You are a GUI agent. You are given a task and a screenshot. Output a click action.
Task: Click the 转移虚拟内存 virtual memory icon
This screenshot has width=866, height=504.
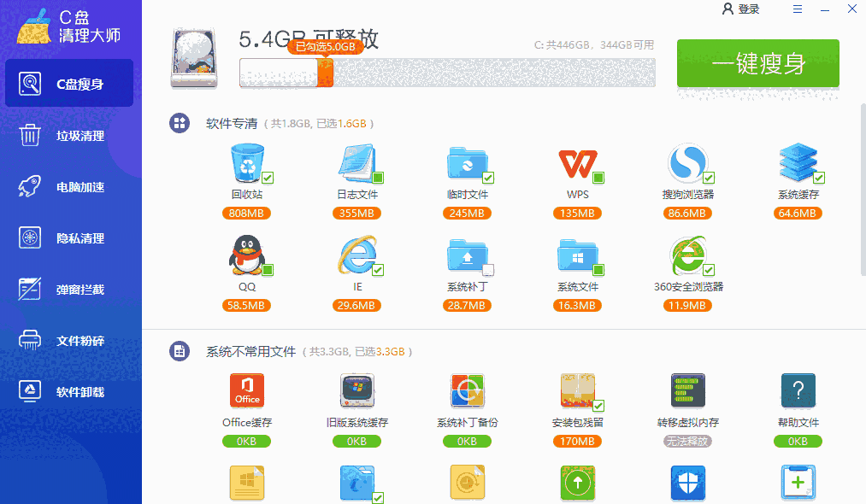pos(687,390)
